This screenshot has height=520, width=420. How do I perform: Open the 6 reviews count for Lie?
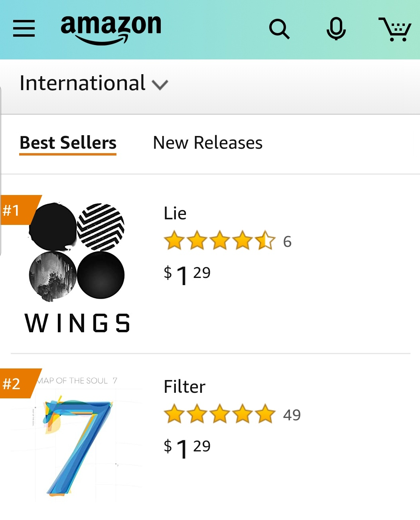click(287, 242)
